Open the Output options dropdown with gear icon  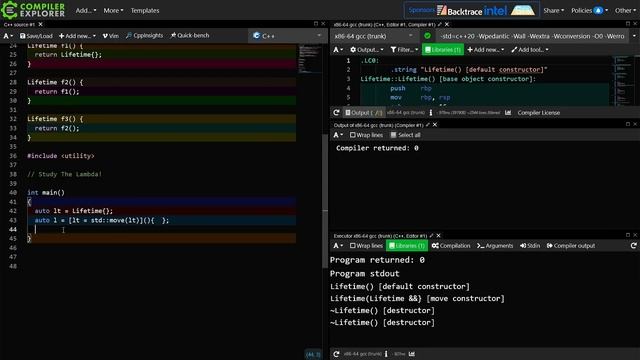[367, 50]
